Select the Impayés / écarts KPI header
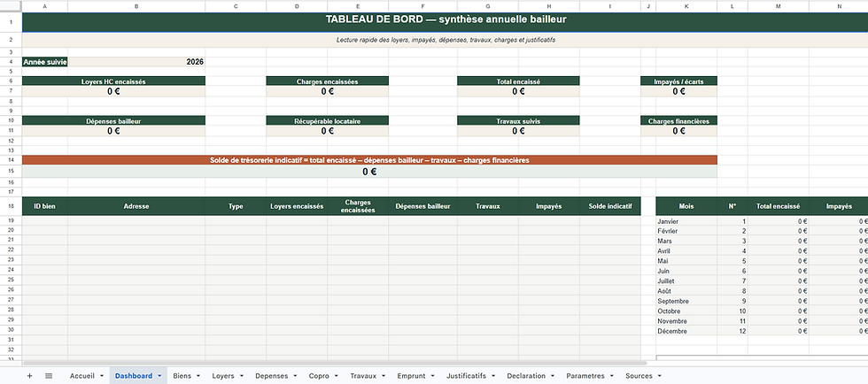 (678, 81)
